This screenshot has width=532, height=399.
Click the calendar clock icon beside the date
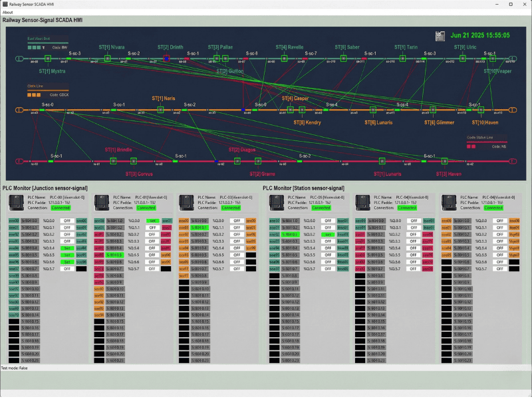pyautogui.click(x=440, y=36)
